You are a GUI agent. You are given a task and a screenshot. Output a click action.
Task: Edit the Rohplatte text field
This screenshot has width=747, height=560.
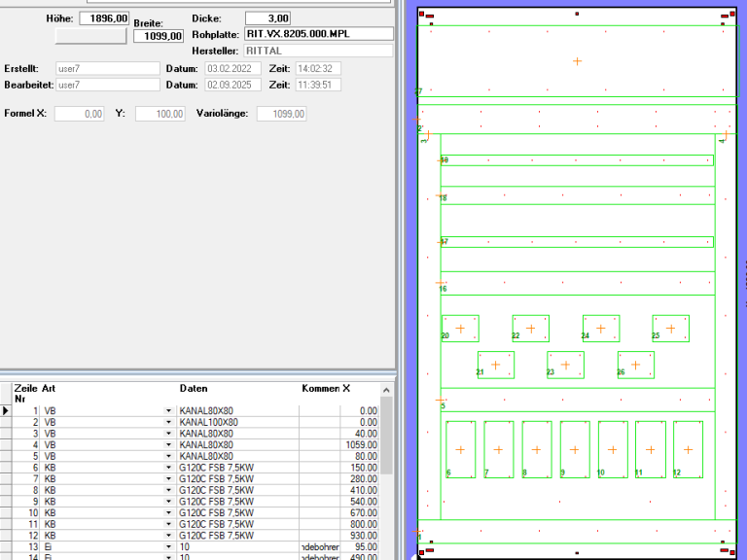coord(318,34)
